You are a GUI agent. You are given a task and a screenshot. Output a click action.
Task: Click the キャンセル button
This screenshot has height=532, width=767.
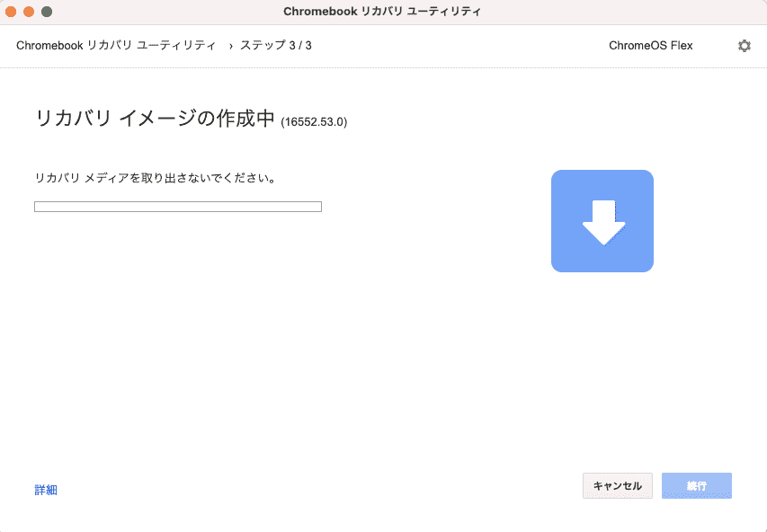(618, 485)
